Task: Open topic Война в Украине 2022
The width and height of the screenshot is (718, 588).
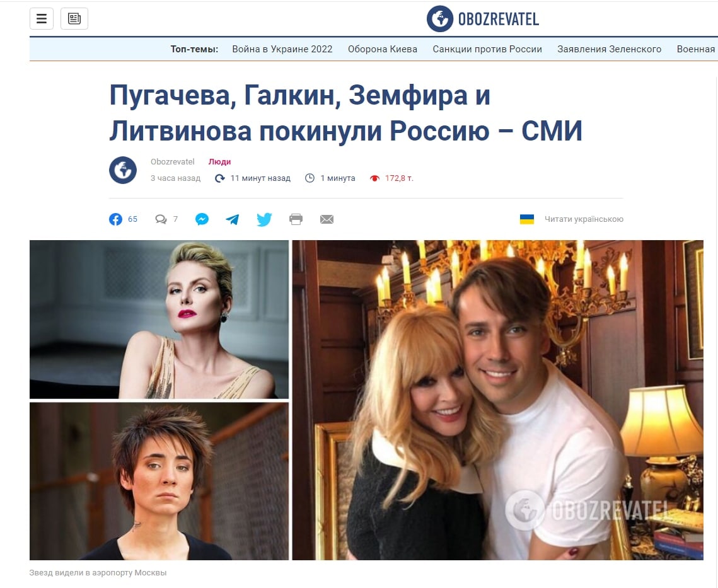Action: tap(282, 49)
